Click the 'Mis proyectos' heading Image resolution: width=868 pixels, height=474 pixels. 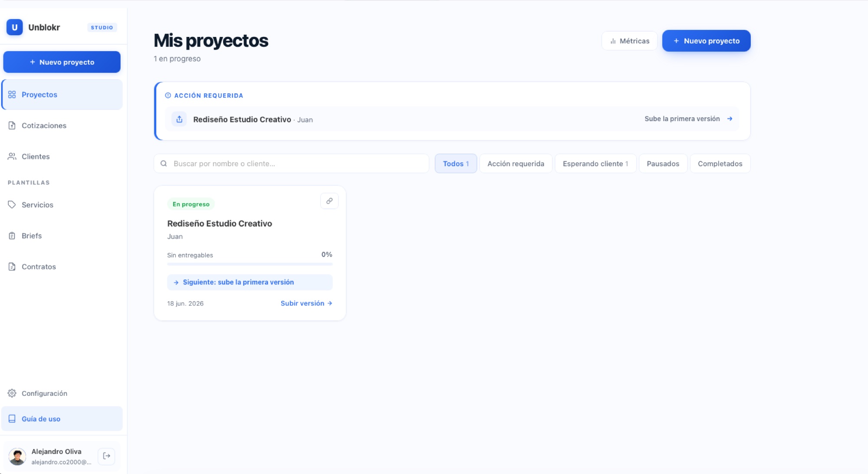(211, 41)
